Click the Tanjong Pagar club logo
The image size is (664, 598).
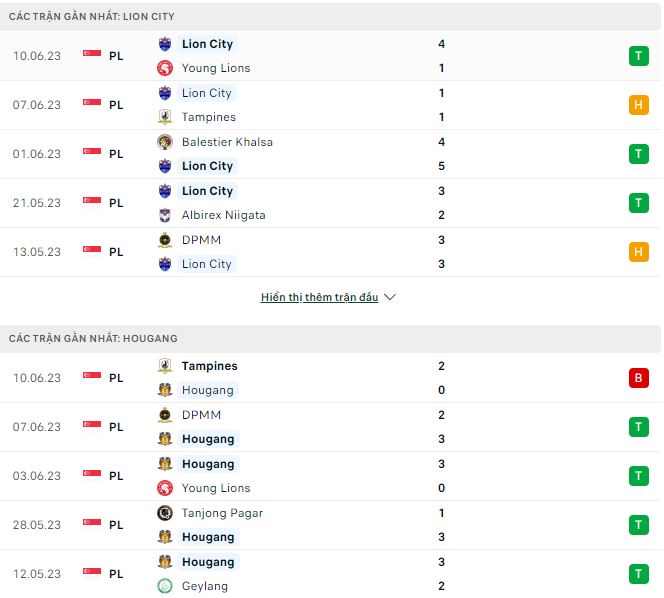(165, 513)
